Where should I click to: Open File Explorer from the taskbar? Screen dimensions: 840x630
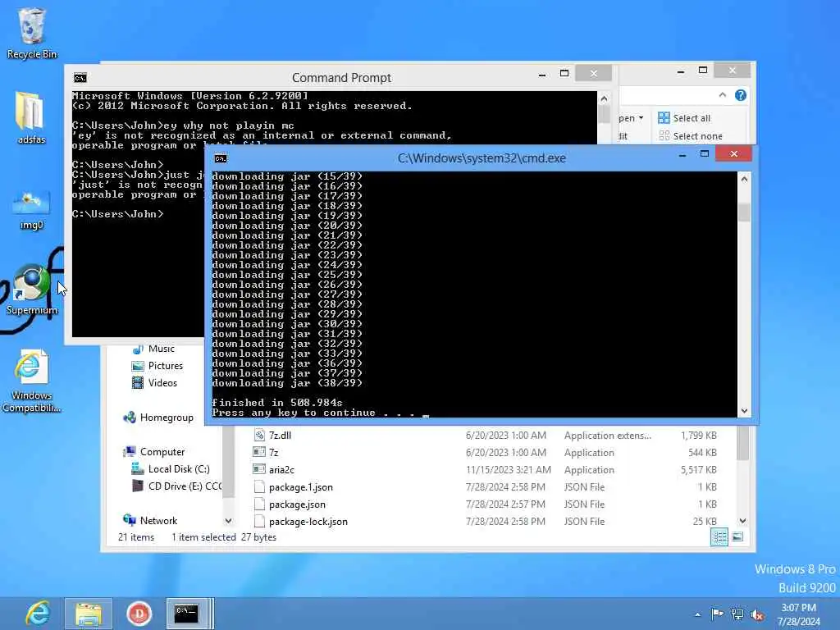point(89,614)
